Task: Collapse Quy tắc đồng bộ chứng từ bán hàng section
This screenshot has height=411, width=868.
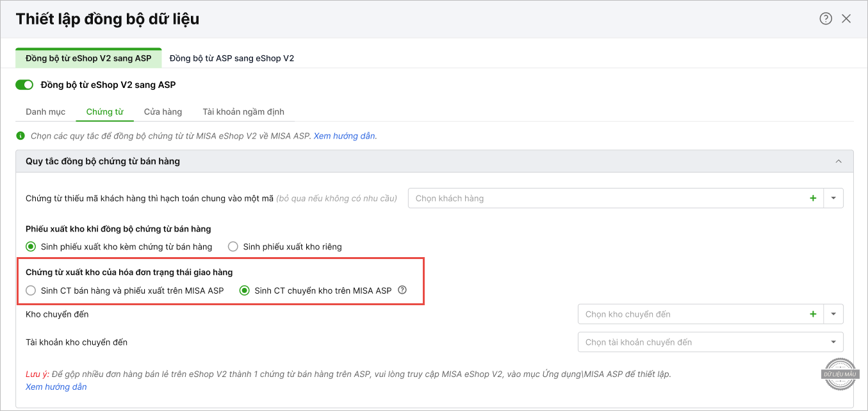Action: coord(839,162)
